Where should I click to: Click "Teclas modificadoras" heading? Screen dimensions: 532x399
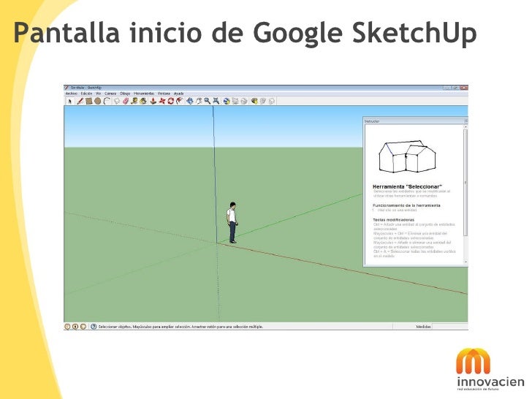point(394,220)
